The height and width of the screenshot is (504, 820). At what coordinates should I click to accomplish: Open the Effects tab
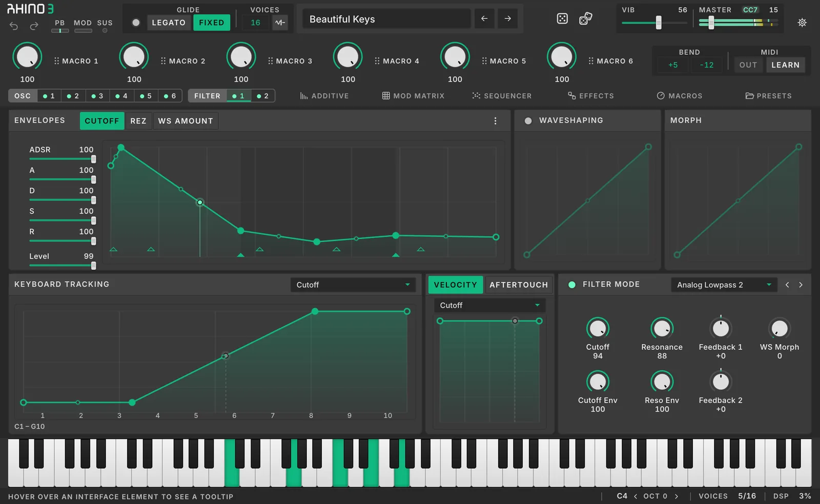[x=590, y=96]
